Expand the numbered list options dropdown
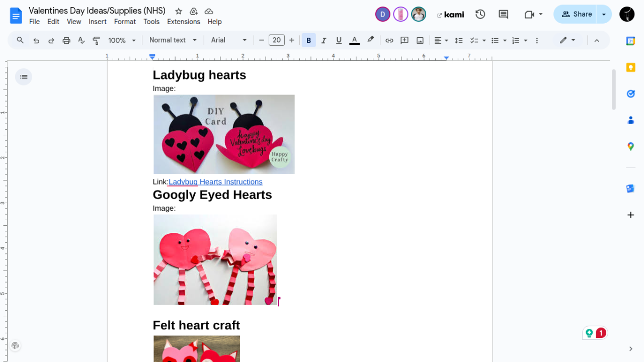This screenshot has width=644, height=362. click(526, 40)
